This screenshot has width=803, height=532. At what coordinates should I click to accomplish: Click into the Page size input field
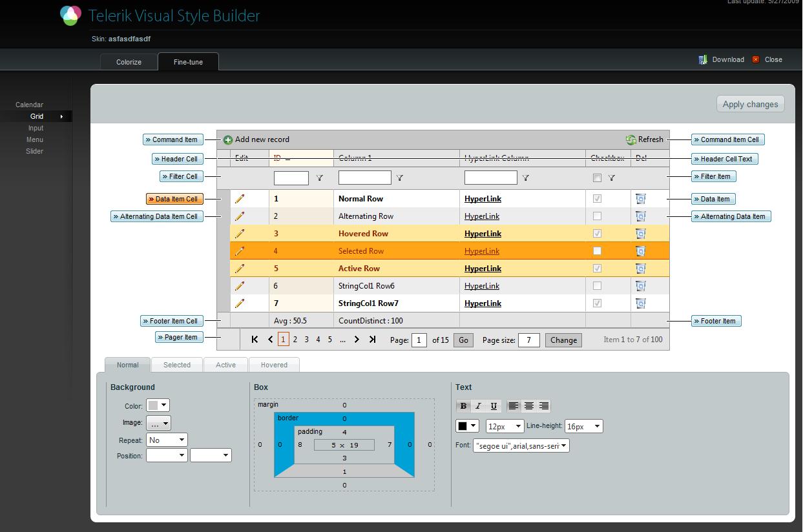coord(528,340)
